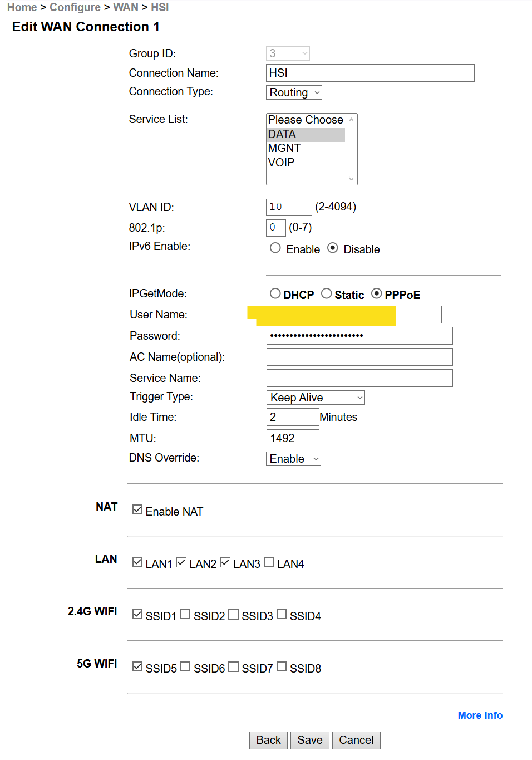The width and height of the screenshot is (532, 760).
Task: Choose VOIP from the Service List
Action: 282,163
